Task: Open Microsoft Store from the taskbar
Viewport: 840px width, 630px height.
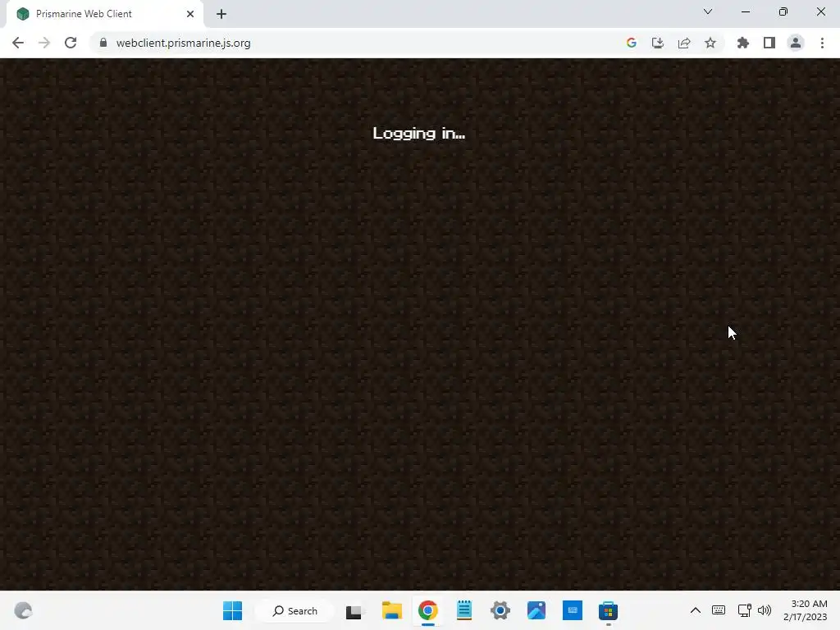Action: click(608, 610)
